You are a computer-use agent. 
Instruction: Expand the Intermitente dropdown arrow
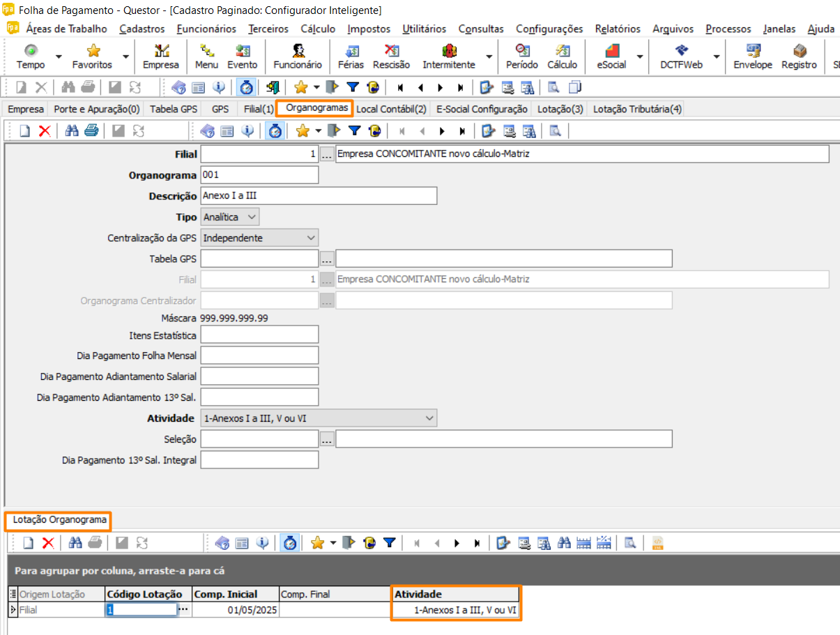pyautogui.click(x=489, y=56)
